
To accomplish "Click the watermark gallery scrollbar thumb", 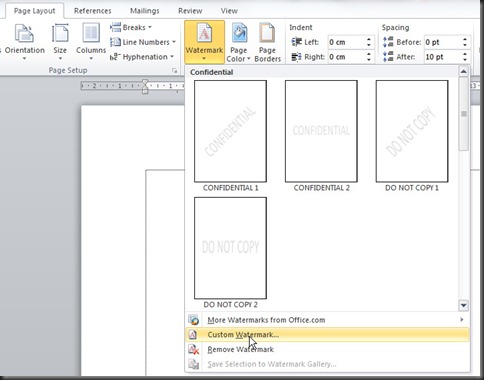I will click(464, 114).
